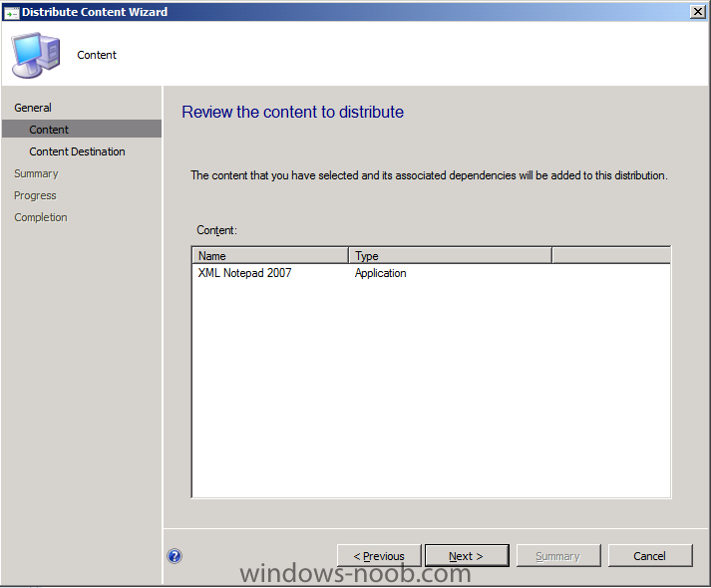Sort the list by the Type column
Viewport: 711px width, 588px height.
(450, 256)
